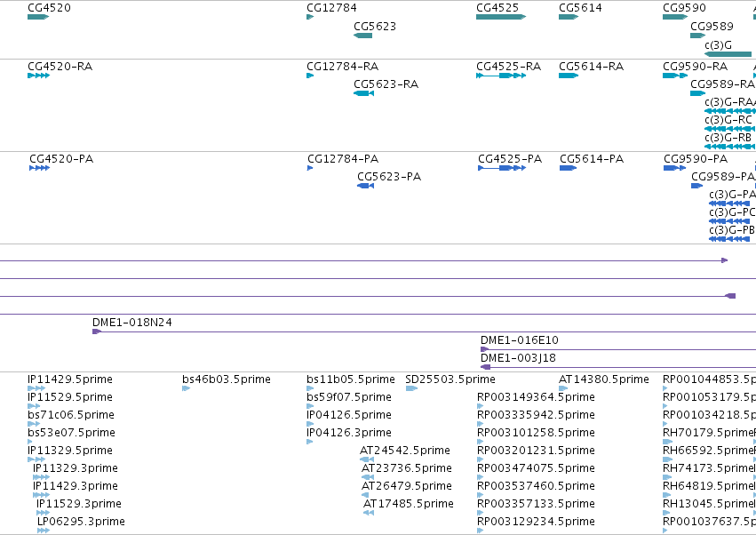Click the CG4525-PA protein feature
756x535 pixels.
click(502, 168)
